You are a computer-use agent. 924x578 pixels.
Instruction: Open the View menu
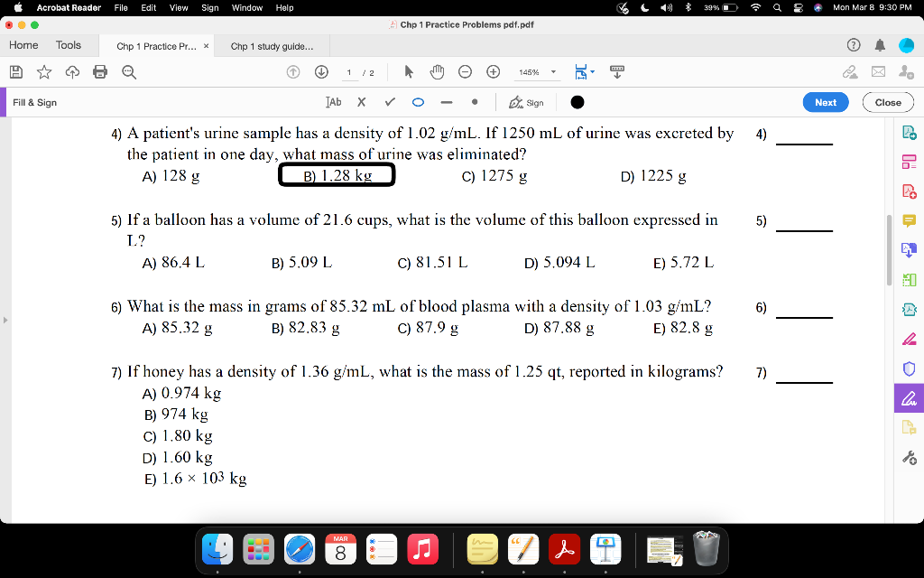pos(179,7)
